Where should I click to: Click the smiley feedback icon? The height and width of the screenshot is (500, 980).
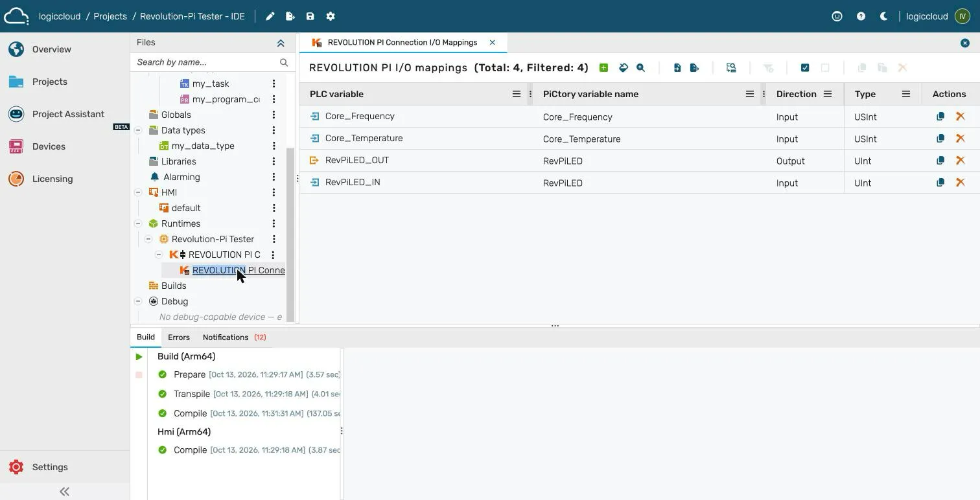(837, 16)
